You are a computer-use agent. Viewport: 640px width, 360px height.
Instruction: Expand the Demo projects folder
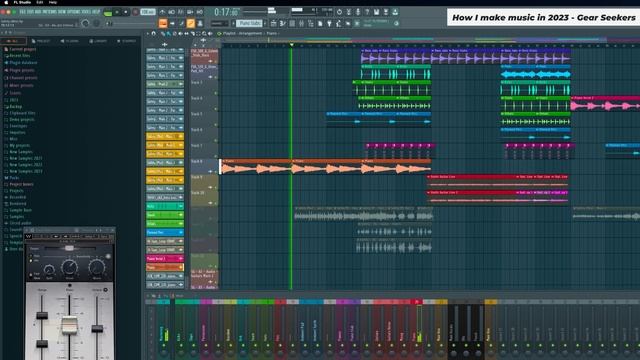[22, 120]
